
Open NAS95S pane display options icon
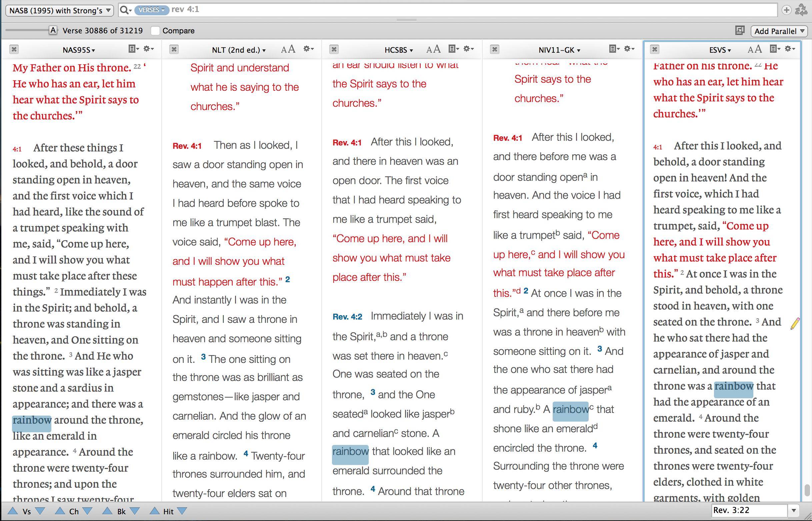134,49
